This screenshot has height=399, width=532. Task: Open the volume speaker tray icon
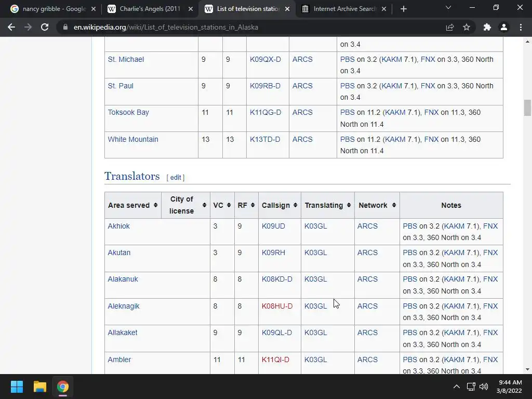pyautogui.click(x=484, y=387)
